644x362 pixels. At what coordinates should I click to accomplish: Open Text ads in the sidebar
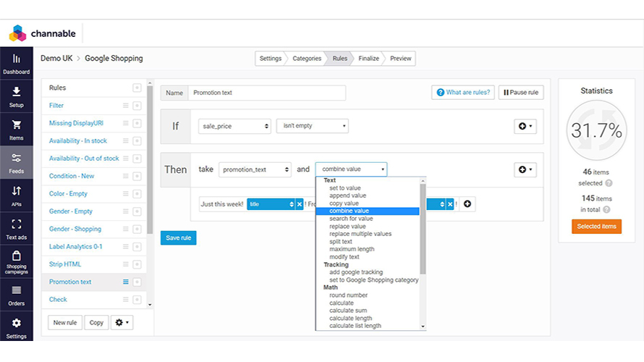16,229
